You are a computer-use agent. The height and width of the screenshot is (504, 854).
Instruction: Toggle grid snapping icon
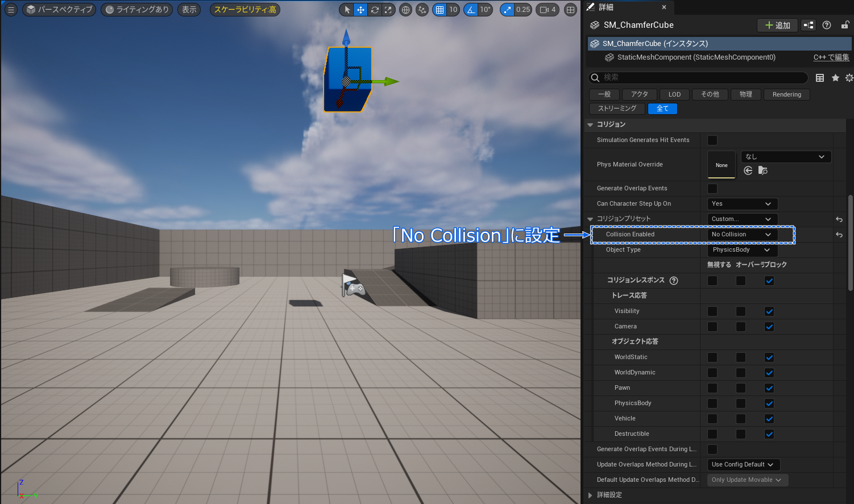tap(440, 10)
